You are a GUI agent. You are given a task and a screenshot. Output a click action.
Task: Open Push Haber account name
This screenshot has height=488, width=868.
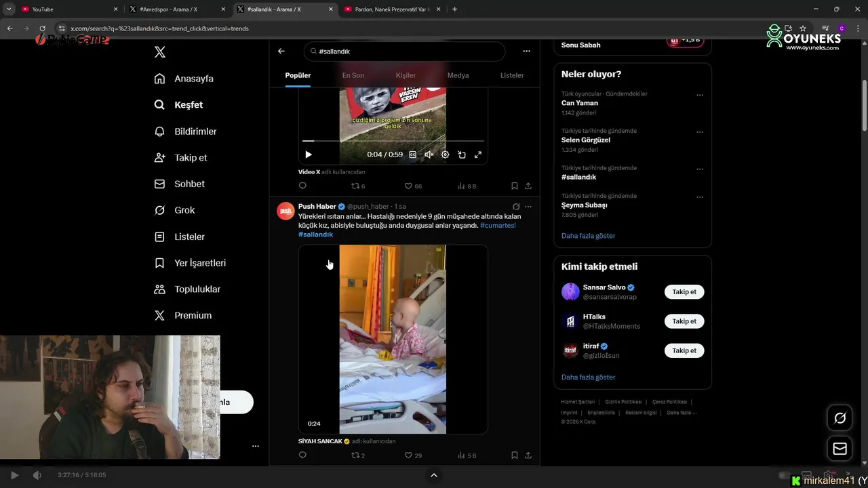pos(317,207)
